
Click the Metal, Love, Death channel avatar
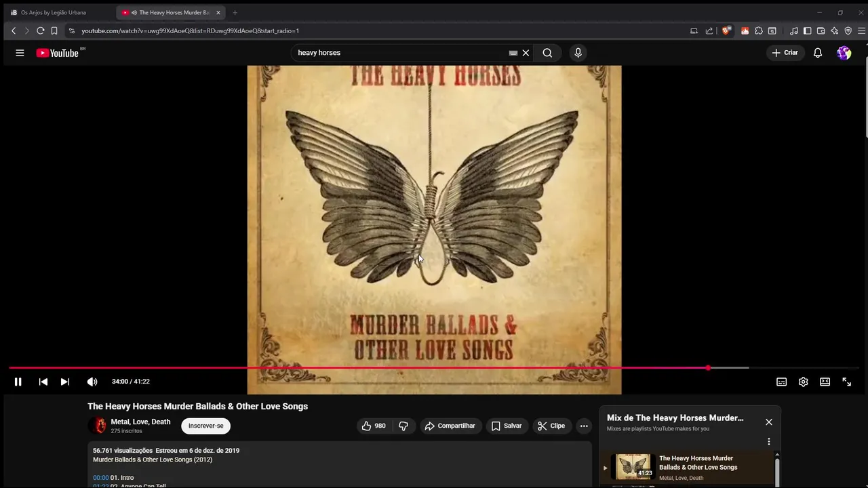[x=100, y=426]
